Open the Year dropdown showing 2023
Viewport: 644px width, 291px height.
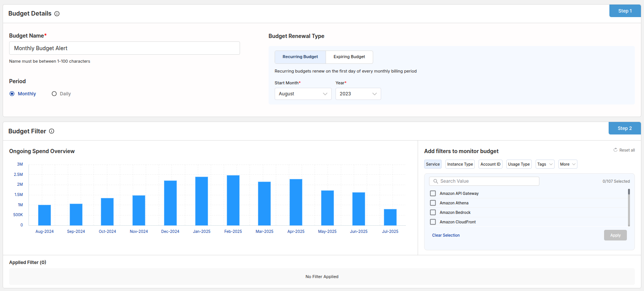click(x=358, y=94)
